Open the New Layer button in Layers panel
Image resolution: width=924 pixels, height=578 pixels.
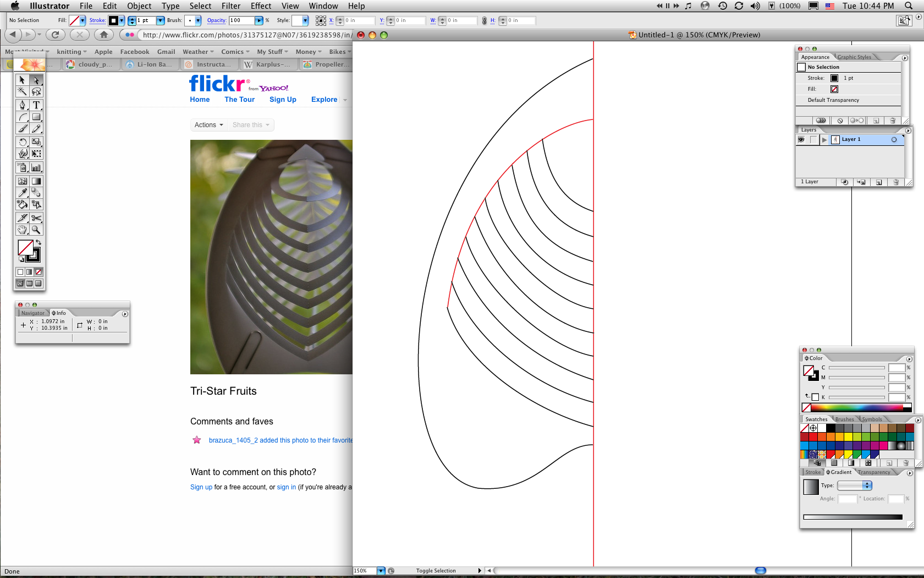[x=879, y=182]
